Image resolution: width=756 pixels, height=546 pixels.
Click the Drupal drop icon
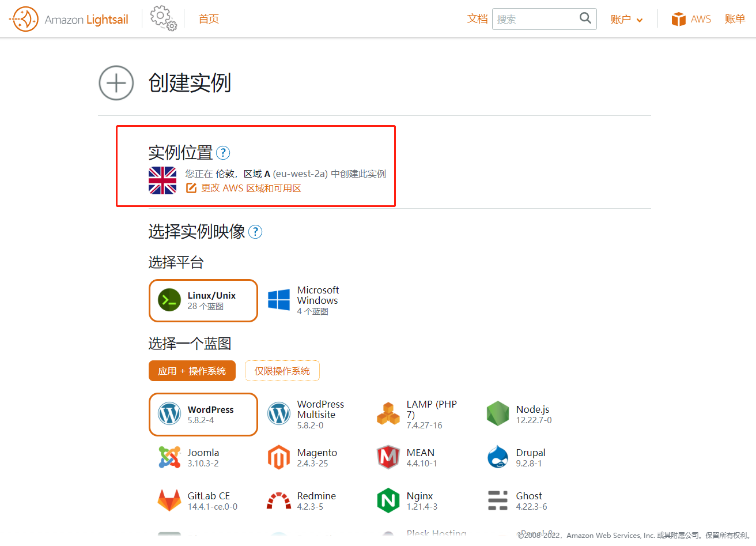498,457
